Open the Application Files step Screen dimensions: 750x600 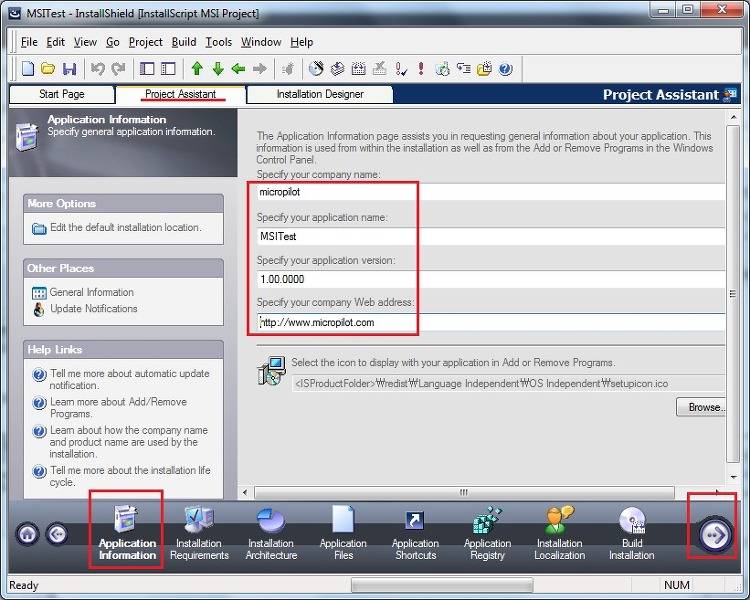(343, 533)
